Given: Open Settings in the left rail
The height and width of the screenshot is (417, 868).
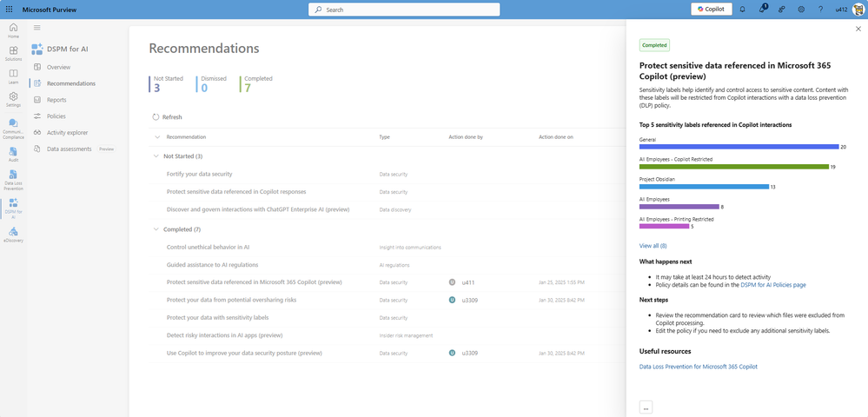Looking at the screenshot, I should tap(13, 100).
